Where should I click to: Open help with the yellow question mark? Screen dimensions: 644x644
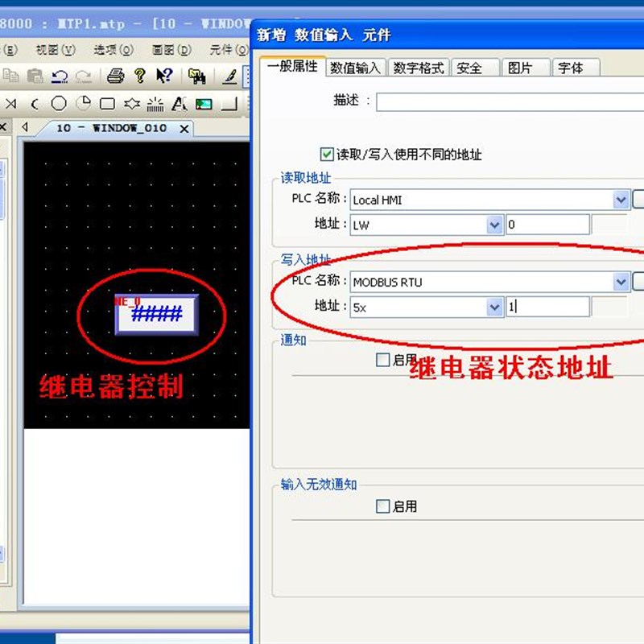coord(140,76)
